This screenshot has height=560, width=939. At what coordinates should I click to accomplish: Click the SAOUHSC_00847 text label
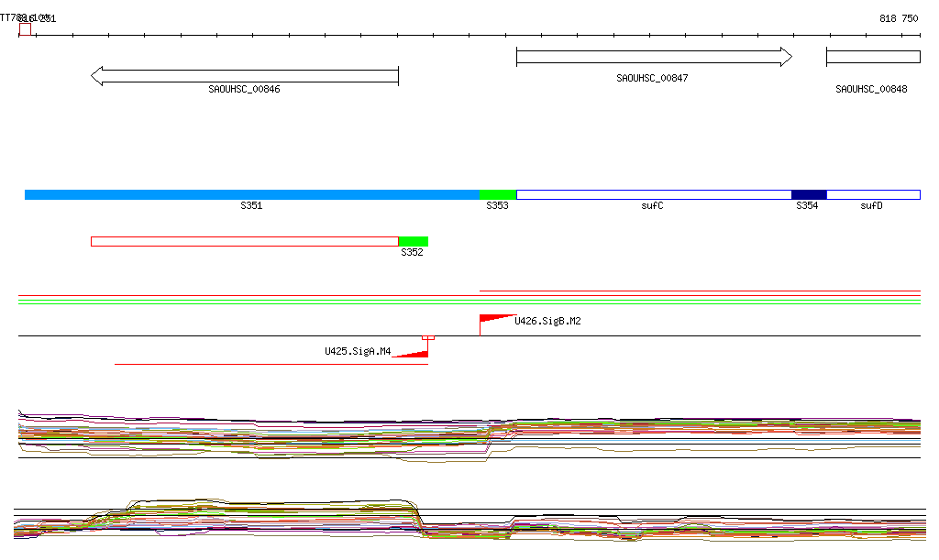[652, 79]
